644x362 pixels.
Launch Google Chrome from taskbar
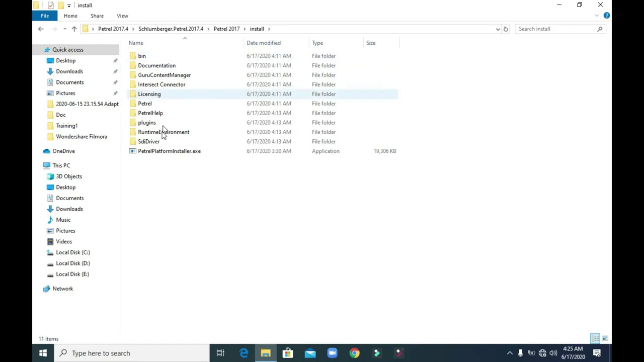point(354,353)
